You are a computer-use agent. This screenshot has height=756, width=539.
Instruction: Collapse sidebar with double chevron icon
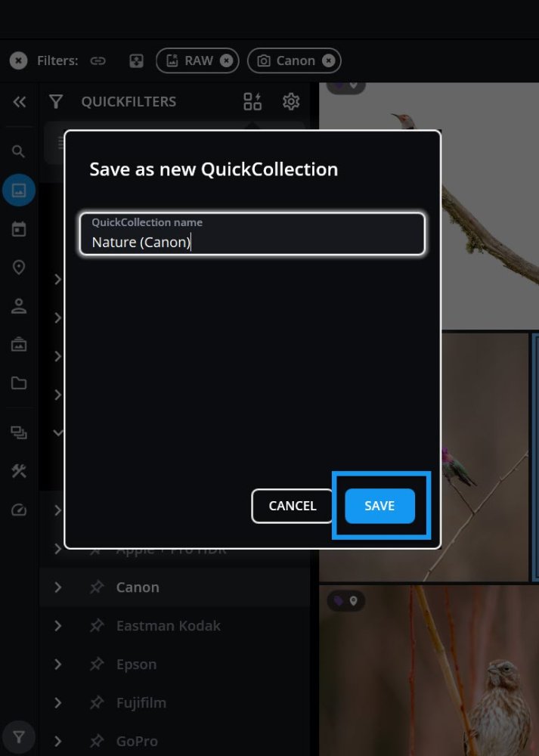click(x=20, y=102)
